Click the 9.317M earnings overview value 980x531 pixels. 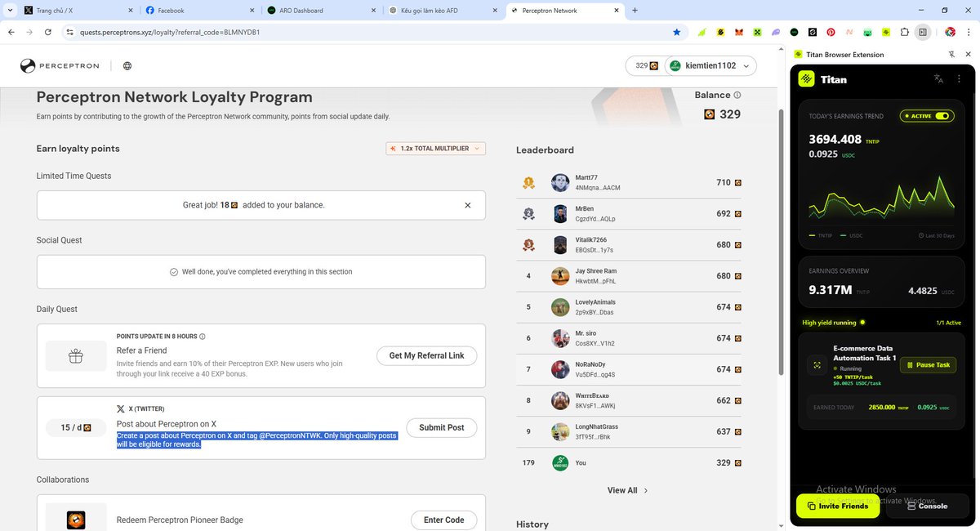tap(831, 290)
